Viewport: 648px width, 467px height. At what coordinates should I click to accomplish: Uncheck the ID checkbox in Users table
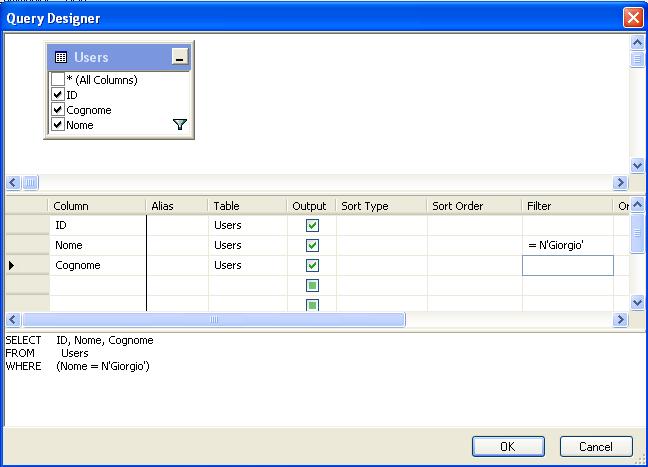coord(58,95)
